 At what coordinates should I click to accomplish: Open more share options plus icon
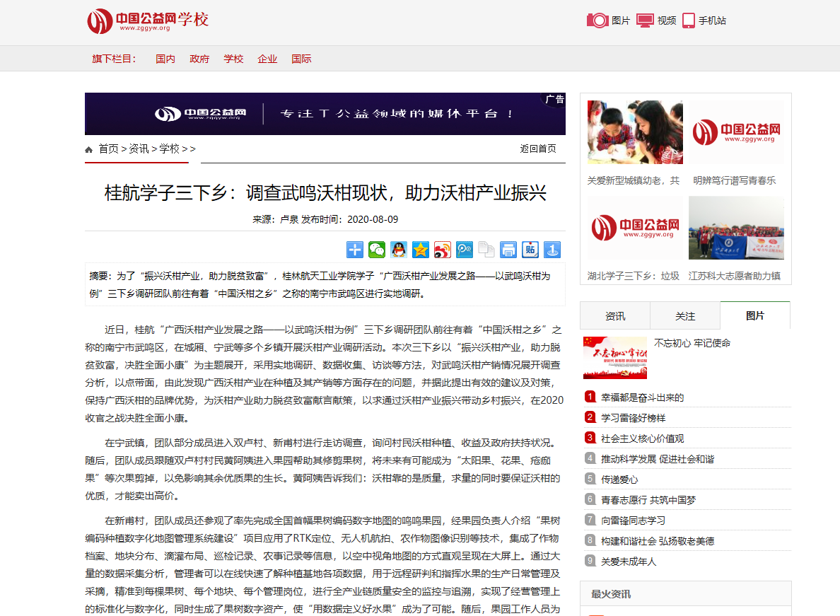tap(355, 249)
